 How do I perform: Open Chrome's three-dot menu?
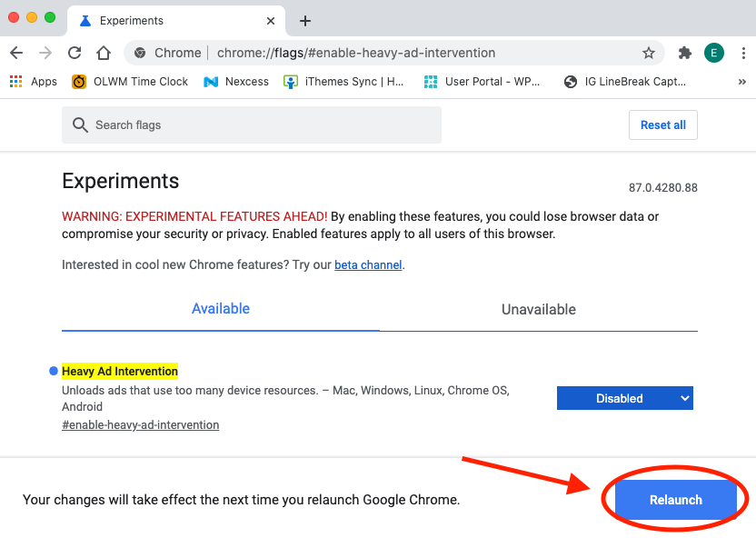743,53
